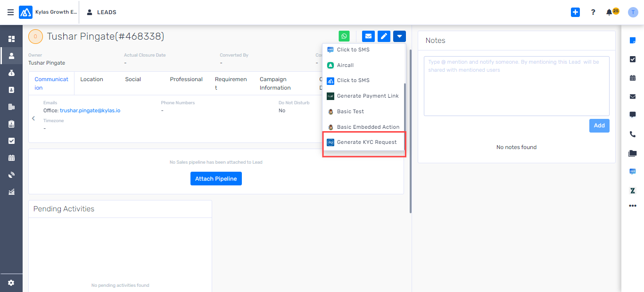The image size is (644, 292).
Task: Open the trushar.pingate@kylas.io email link
Action: pos(91,110)
